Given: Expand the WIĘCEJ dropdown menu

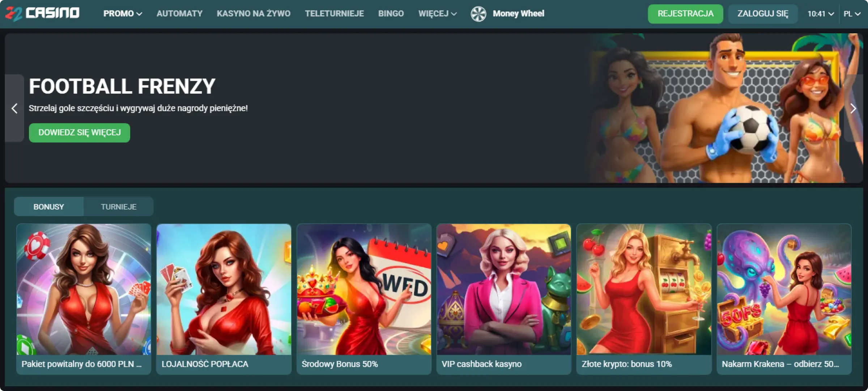Looking at the screenshot, I should pyautogui.click(x=438, y=14).
